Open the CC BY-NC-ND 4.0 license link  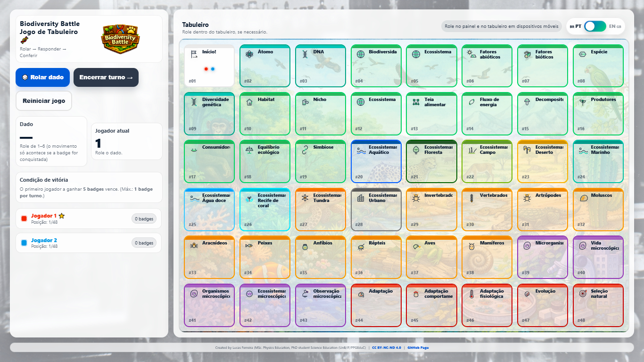point(387,348)
